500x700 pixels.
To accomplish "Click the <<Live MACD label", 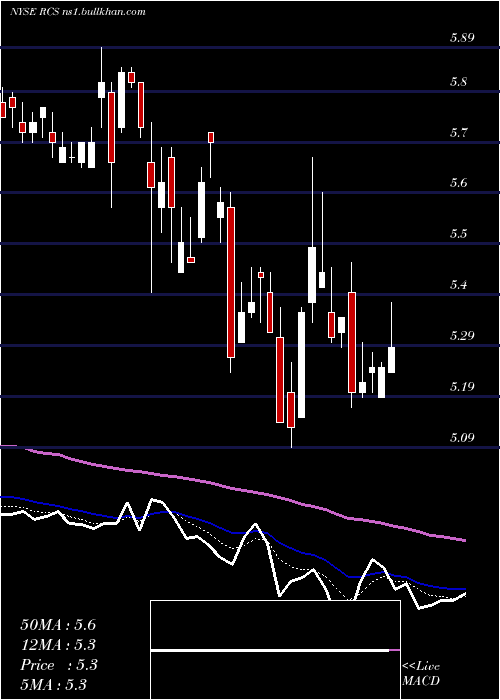I will (x=421, y=673).
